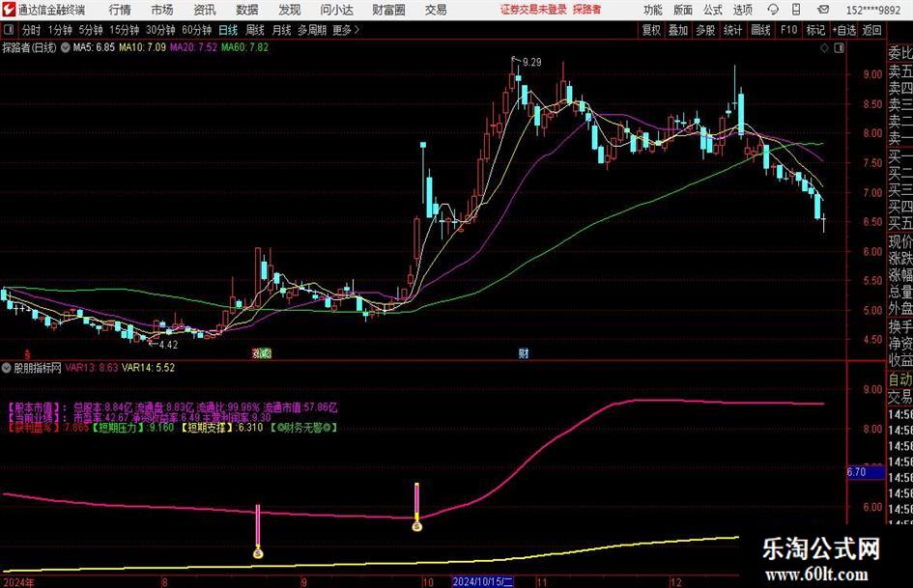Click the diamond icon above the price axis
This screenshot has width=913, height=588.
[824, 48]
